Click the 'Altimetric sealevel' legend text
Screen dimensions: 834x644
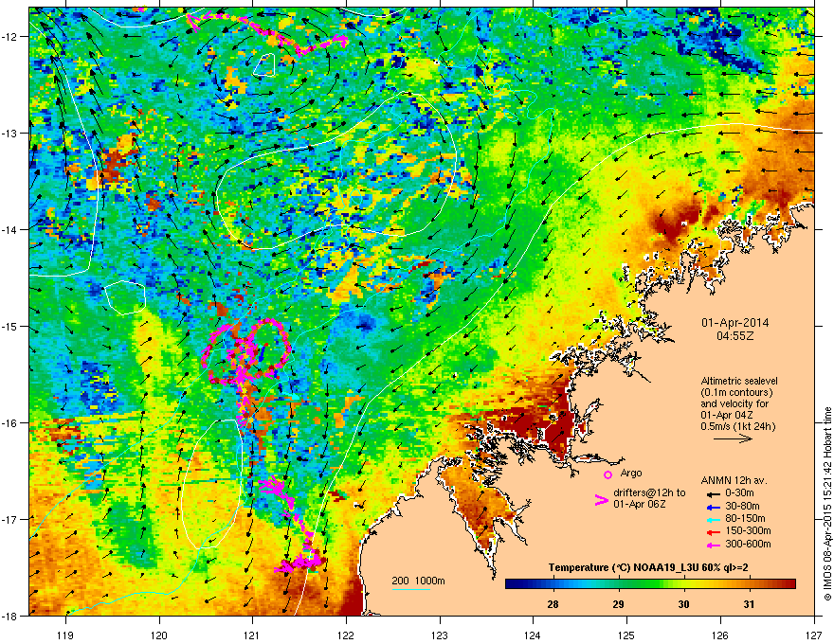(x=739, y=381)
